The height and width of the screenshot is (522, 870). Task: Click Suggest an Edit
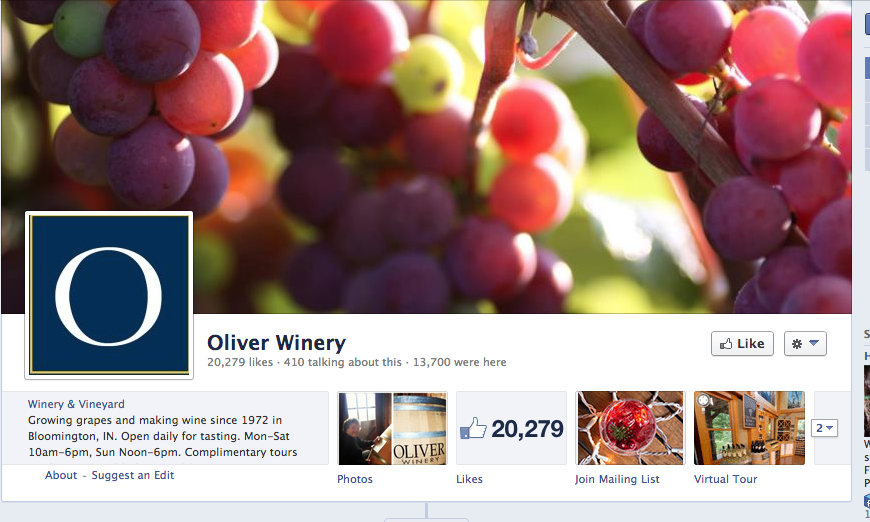point(133,475)
